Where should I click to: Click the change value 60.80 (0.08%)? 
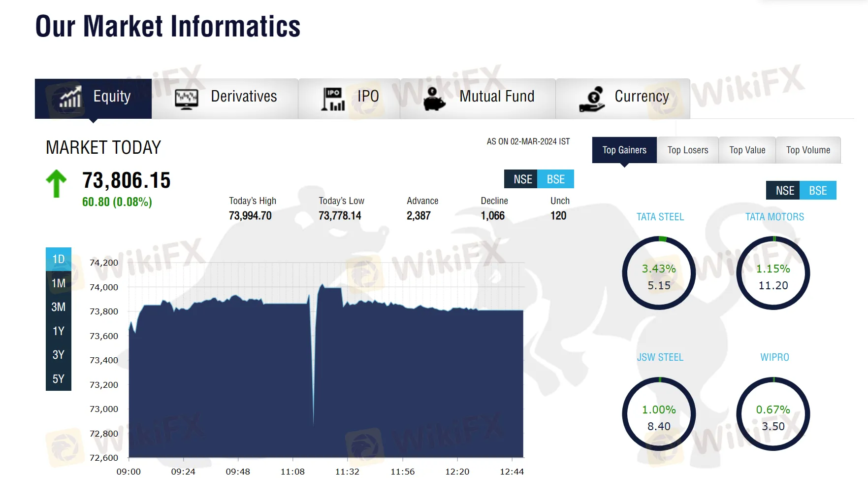point(117,202)
